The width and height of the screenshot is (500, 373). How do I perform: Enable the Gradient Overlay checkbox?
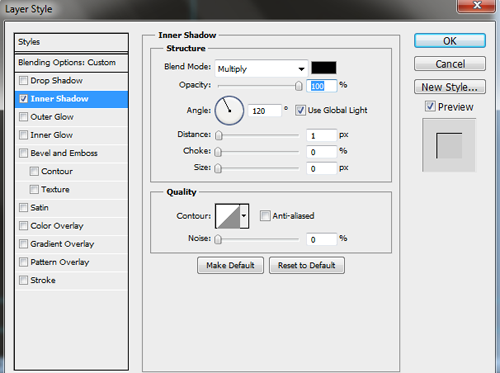(23, 244)
